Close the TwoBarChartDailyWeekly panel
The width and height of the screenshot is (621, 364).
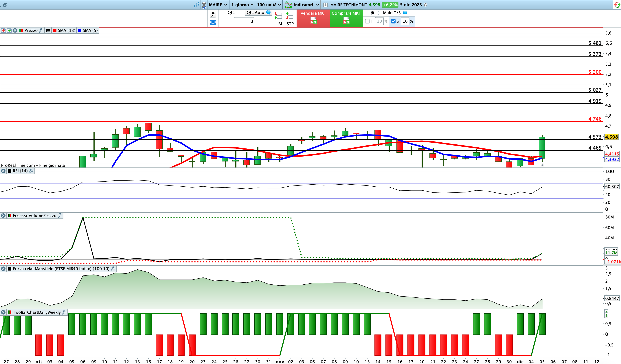pos(3,312)
